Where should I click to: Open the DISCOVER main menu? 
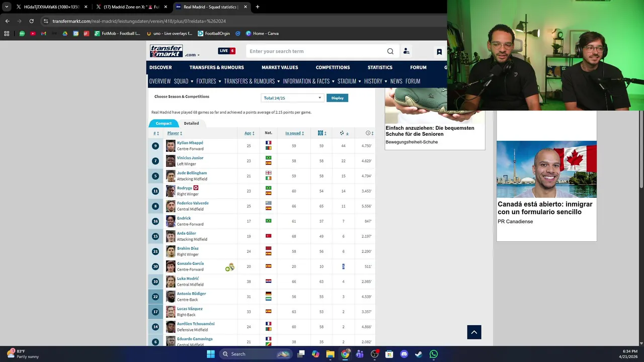pyautogui.click(x=160, y=67)
